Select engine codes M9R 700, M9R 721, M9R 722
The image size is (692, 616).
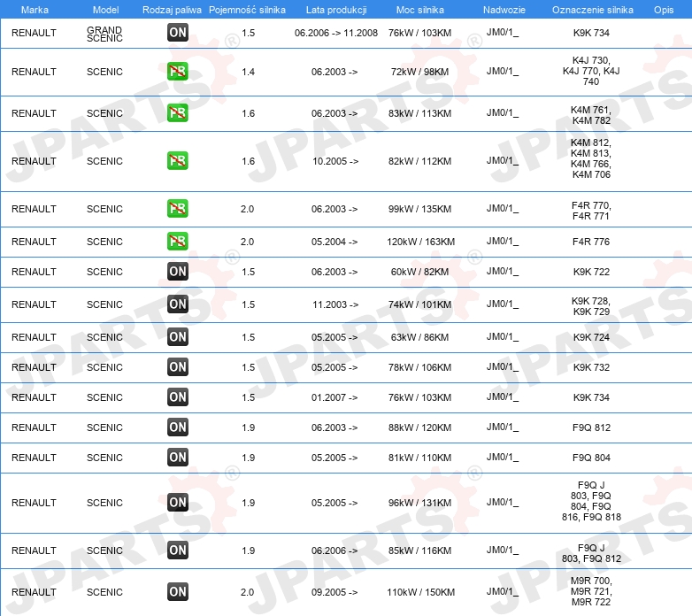pos(591,591)
